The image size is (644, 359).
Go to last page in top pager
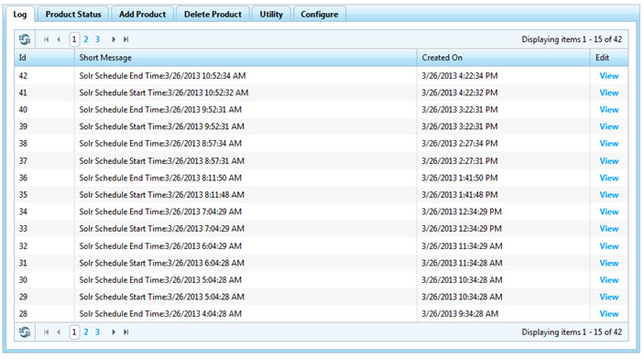(x=126, y=39)
